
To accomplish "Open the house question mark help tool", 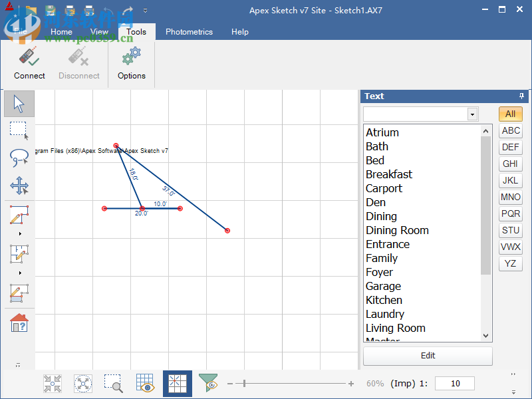I will click(x=19, y=323).
